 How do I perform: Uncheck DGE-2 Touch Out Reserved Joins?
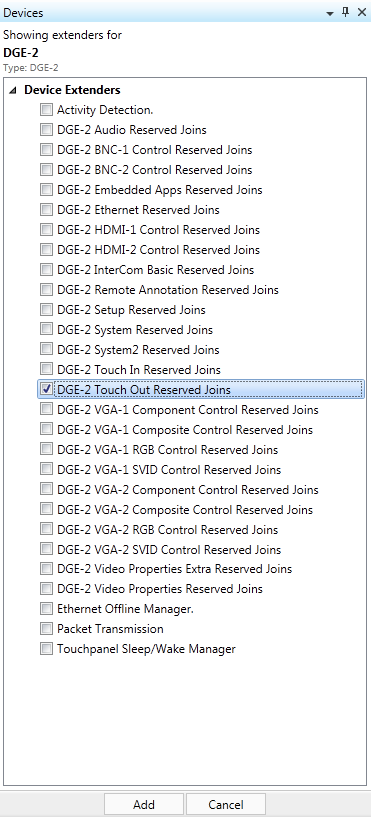coord(46,389)
